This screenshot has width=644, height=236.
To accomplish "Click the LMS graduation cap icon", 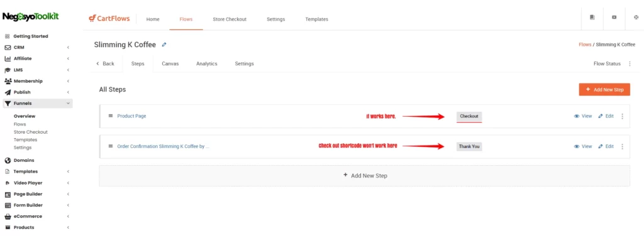I will [x=8, y=70].
